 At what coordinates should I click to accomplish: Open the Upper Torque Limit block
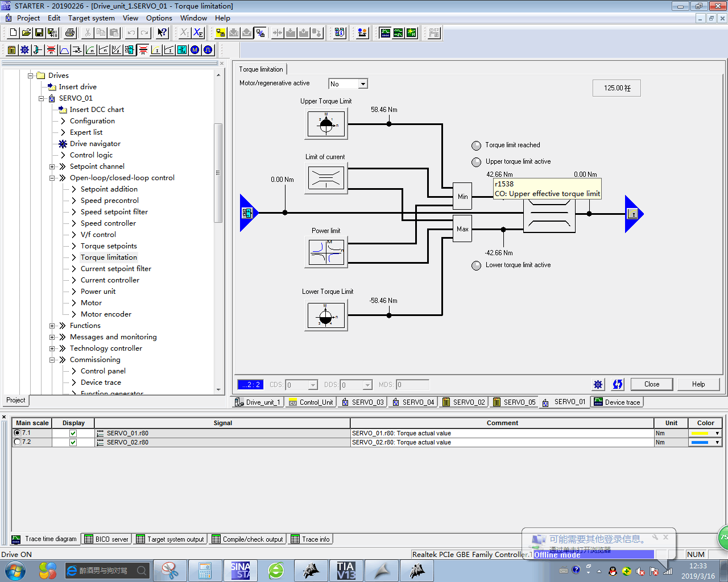coord(326,123)
